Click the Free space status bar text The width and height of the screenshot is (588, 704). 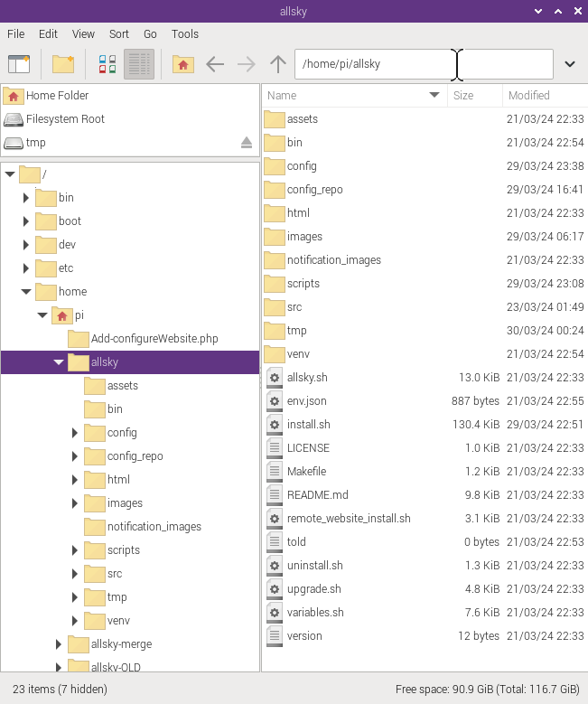point(487,690)
